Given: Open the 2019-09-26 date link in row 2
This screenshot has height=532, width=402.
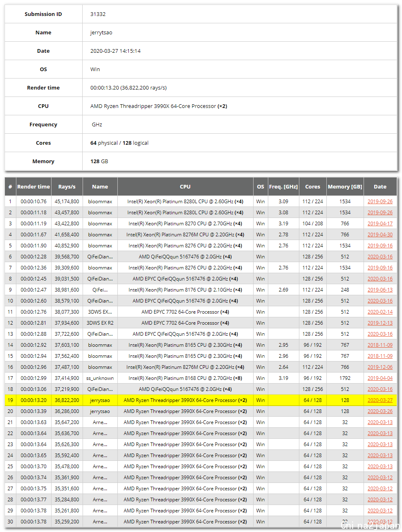Looking at the screenshot, I should (380, 213).
